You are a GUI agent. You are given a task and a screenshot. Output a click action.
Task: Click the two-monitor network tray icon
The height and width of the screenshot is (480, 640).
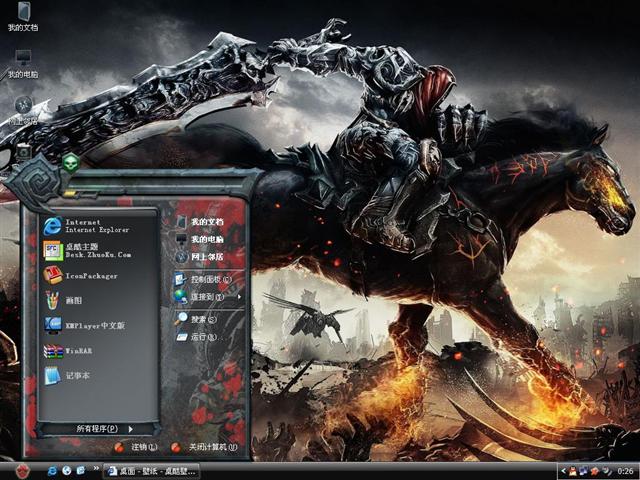[x=584, y=471]
